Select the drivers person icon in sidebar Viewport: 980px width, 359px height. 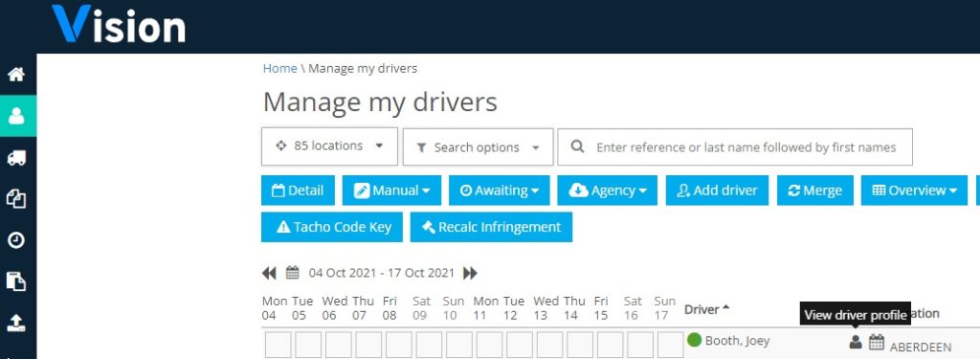[x=16, y=116]
